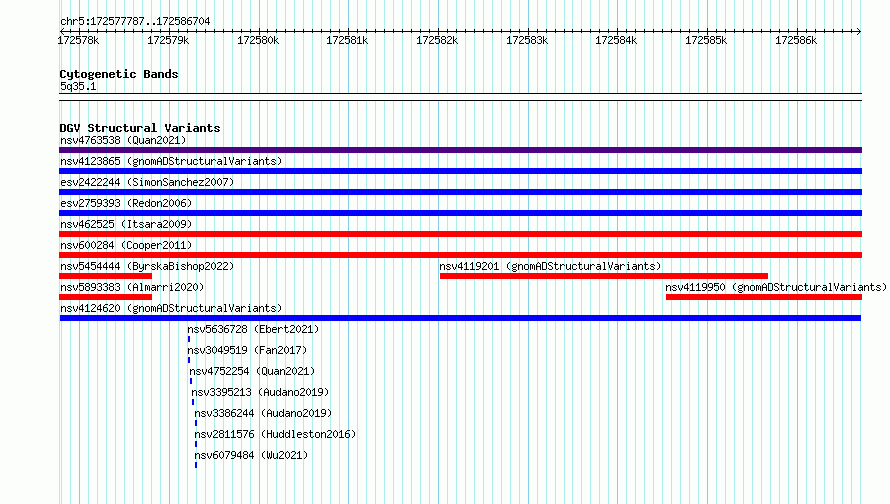Viewport: 890px width, 504px height.
Task: Open the esv2759393 (Redon2006) blue variant bar
Action: click(x=460, y=213)
